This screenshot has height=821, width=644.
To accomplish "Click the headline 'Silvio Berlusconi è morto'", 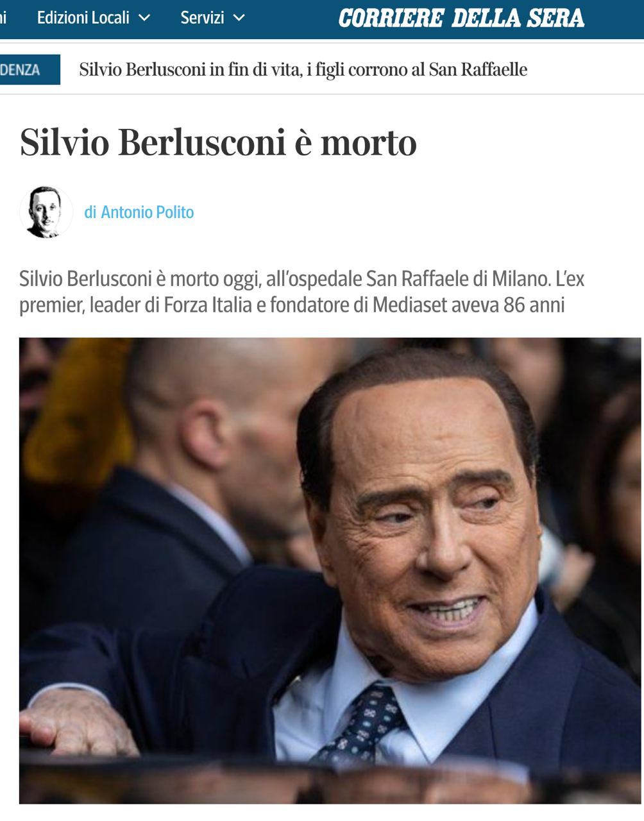I will pos(218,142).
